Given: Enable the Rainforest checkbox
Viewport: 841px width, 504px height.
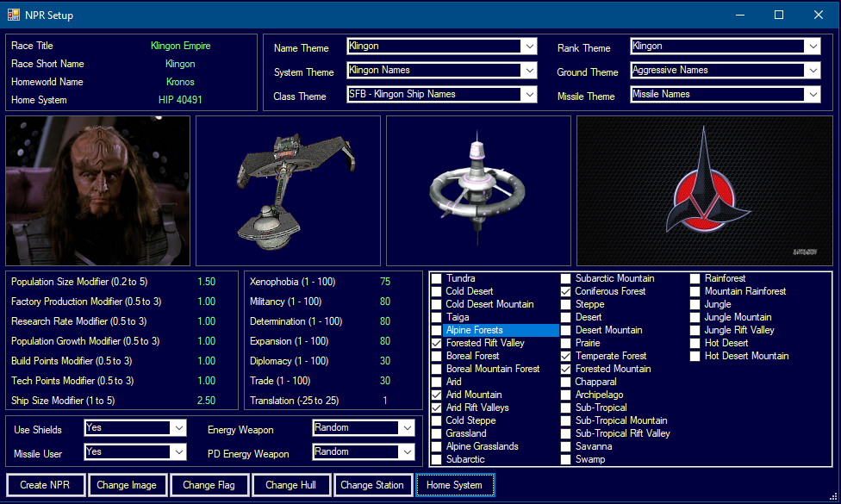Looking at the screenshot, I should [695, 279].
